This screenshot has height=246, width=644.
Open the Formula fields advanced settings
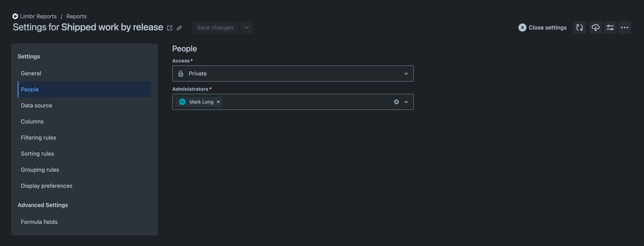[x=39, y=222]
